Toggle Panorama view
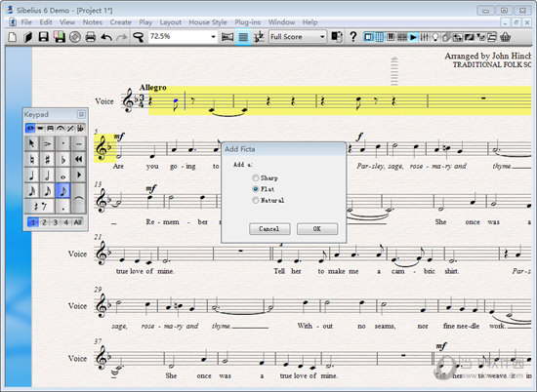 click(227, 37)
